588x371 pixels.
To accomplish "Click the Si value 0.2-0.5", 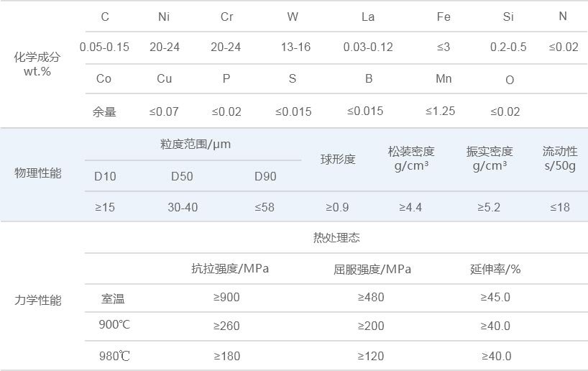I will pyautogui.click(x=508, y=47).
